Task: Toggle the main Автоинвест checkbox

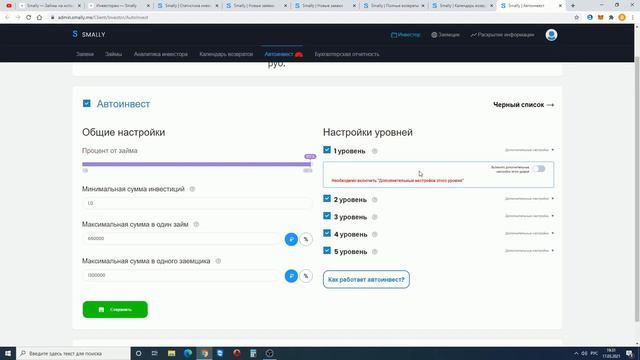Action: (87, 103)
